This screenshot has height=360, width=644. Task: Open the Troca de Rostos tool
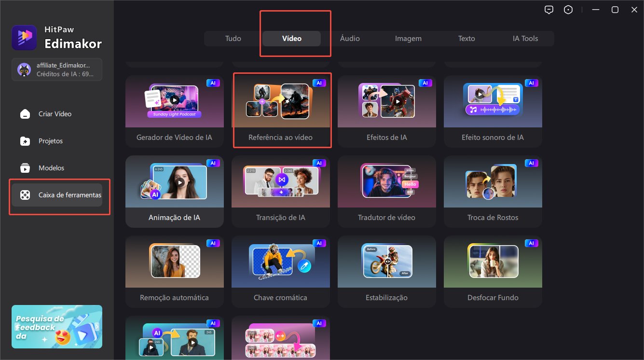tap(493, 191)
